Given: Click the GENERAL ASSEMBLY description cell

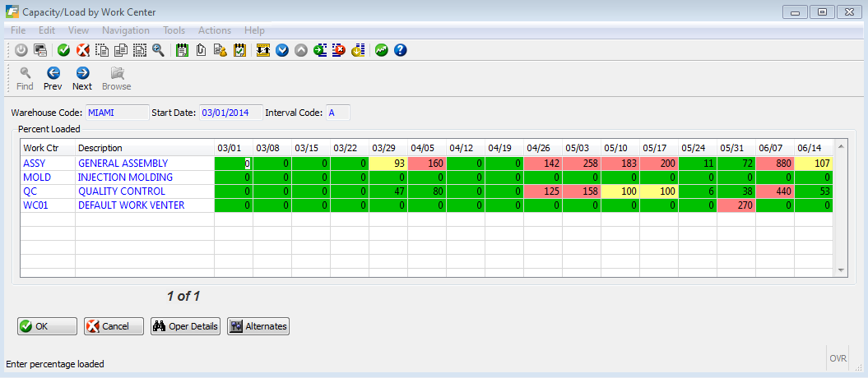Looking at the screenshot, I should [x=145, y=163].
